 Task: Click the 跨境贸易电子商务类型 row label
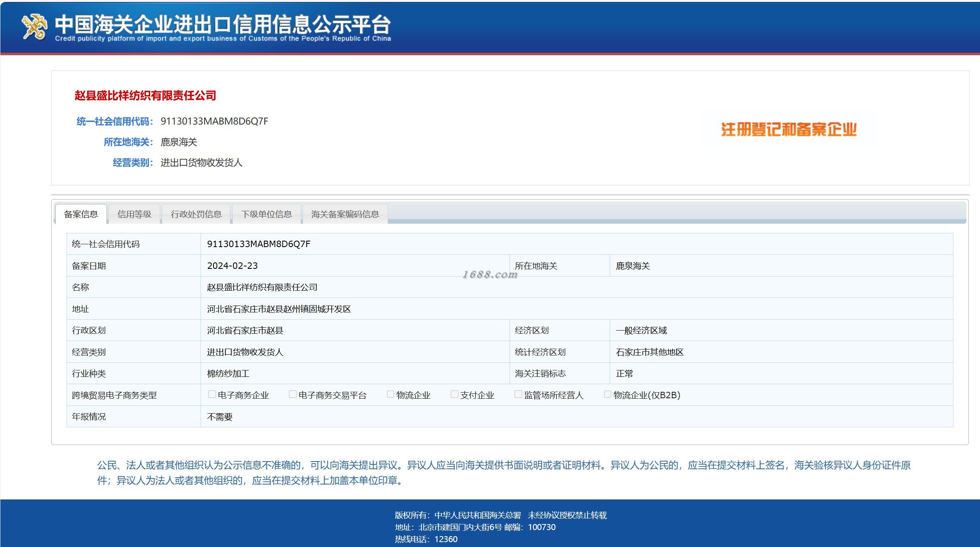(114, 395)
